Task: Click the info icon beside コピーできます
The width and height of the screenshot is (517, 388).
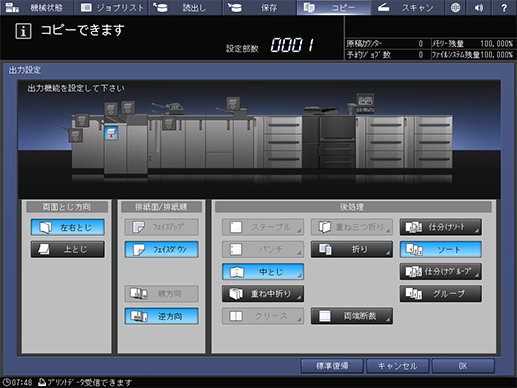Action: tap(23, 31)
